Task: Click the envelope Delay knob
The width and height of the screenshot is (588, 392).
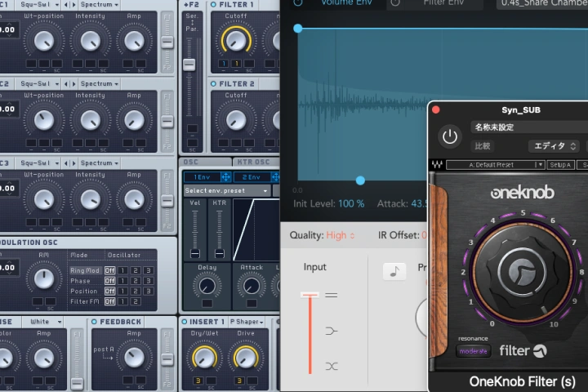Action: pyautogui.click(x=207, y=287)
